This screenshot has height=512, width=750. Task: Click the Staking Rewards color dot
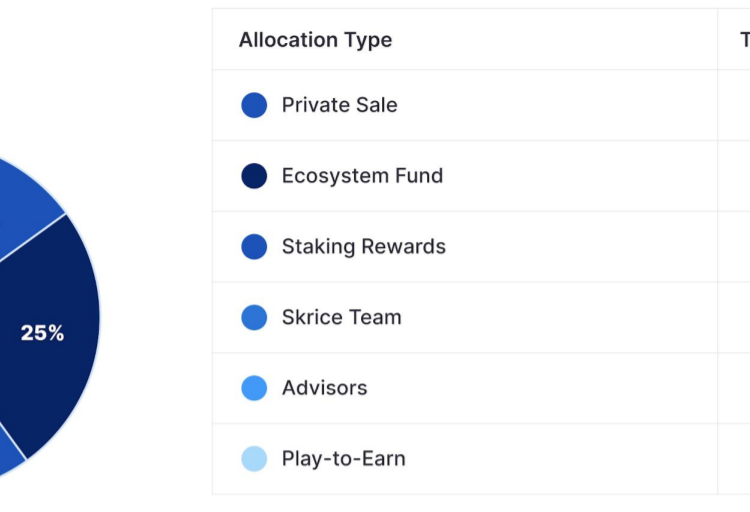[x=254, y=246]
